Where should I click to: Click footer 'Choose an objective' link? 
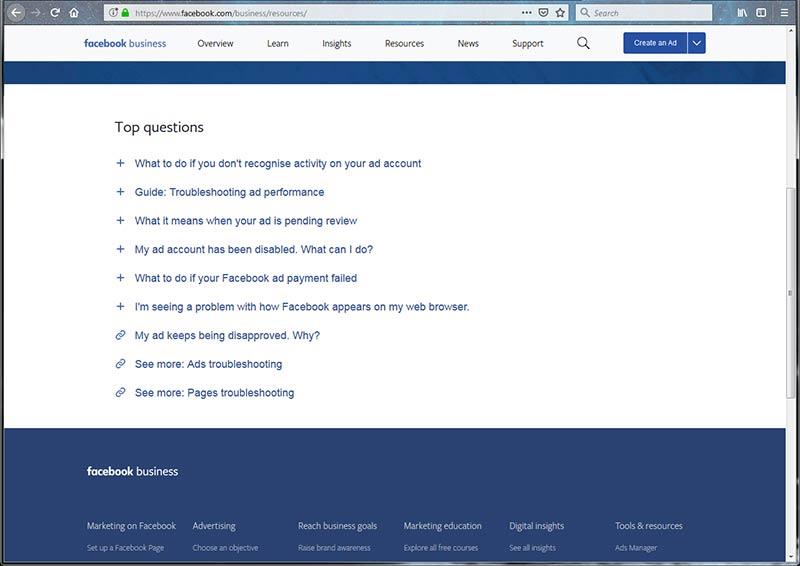pyautogui.click(x=225, y=548)
